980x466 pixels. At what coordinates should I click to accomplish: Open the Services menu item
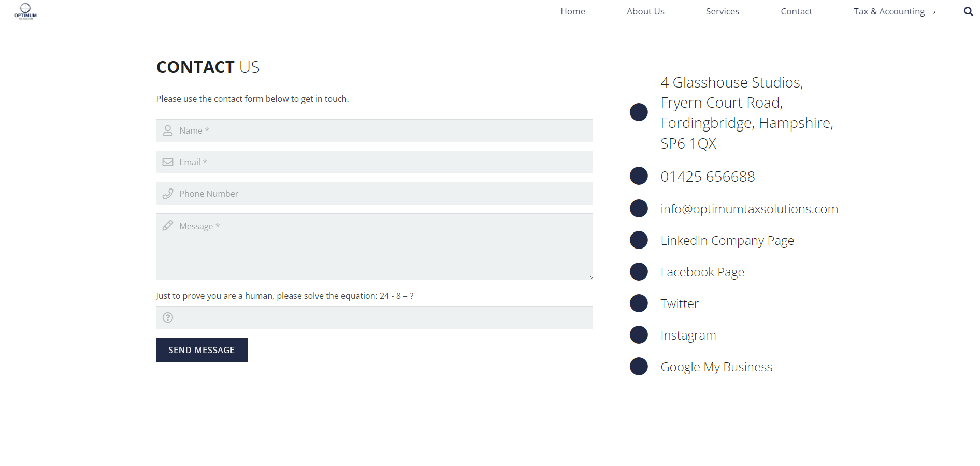[722, 11]
